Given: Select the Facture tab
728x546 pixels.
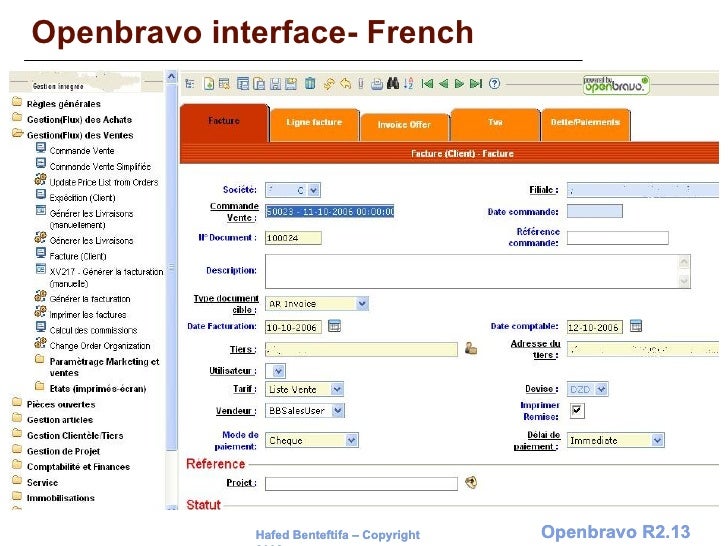Looking at the screenshot, I should point(224,122).
